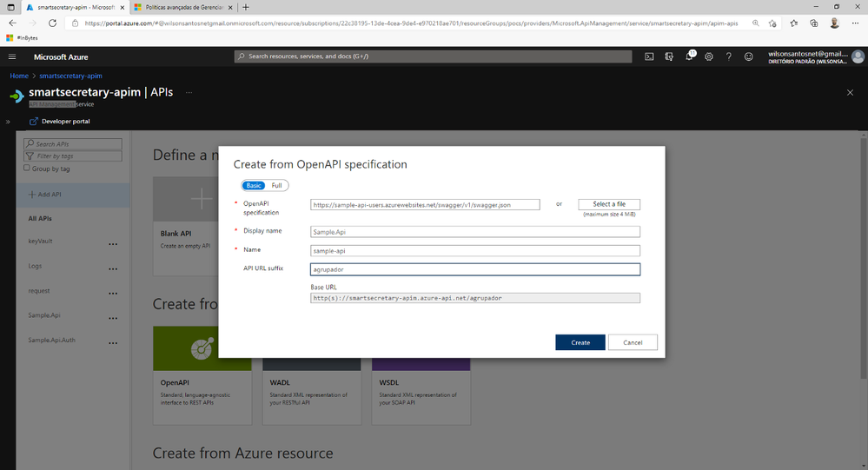Open the notifications bell
The width and height of the screenshot is (868, 470).
tap(689, 56)
